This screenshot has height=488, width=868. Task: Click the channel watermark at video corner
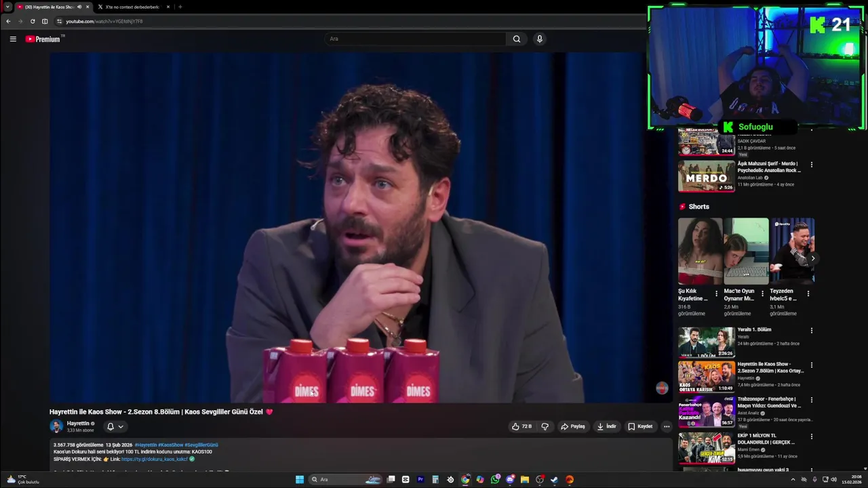click(x=663, y=388)
